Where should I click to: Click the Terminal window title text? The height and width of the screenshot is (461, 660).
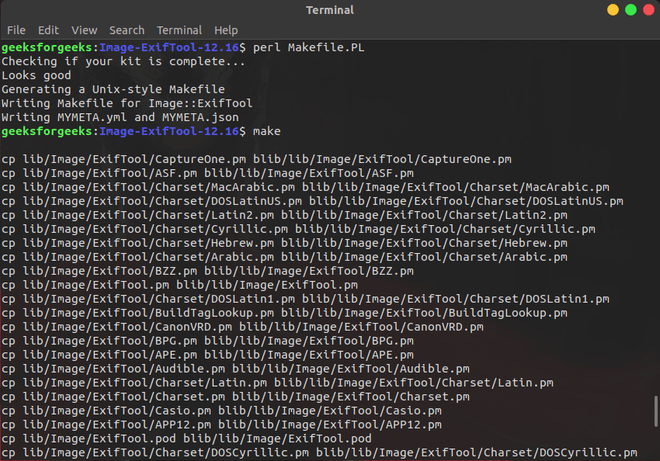[331, 10]
